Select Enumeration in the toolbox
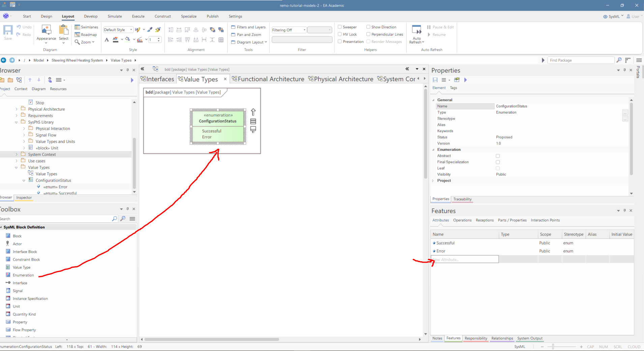The width and height of the screenshot is (644, 351). click(x=23, y=275)
